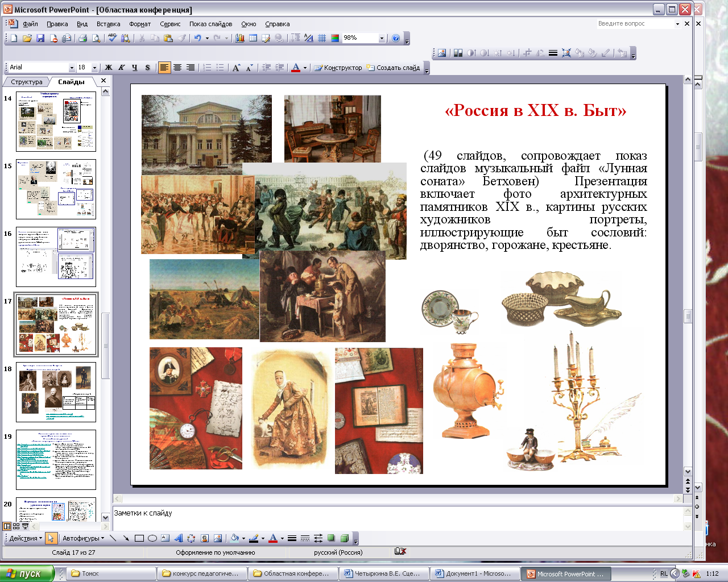Select the line style icon on the Picture toolbar
The width and height of the screenshot is (728, 582).
pyautogui.click(x=553, y=53)
